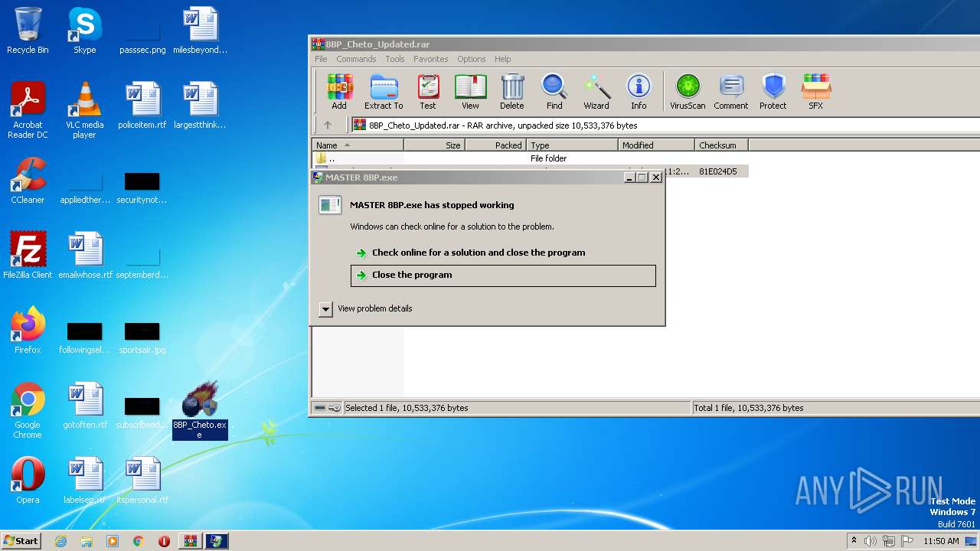Click the SFX toolbar icon
Image resolution: width=980 pixels, height=551 pixels.
click(x=816, y=92)
